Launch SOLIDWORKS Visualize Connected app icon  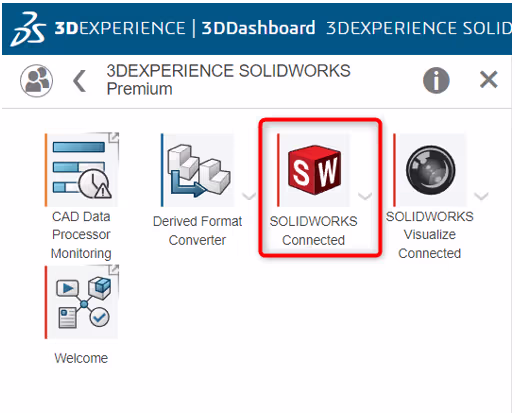[430, 170]
